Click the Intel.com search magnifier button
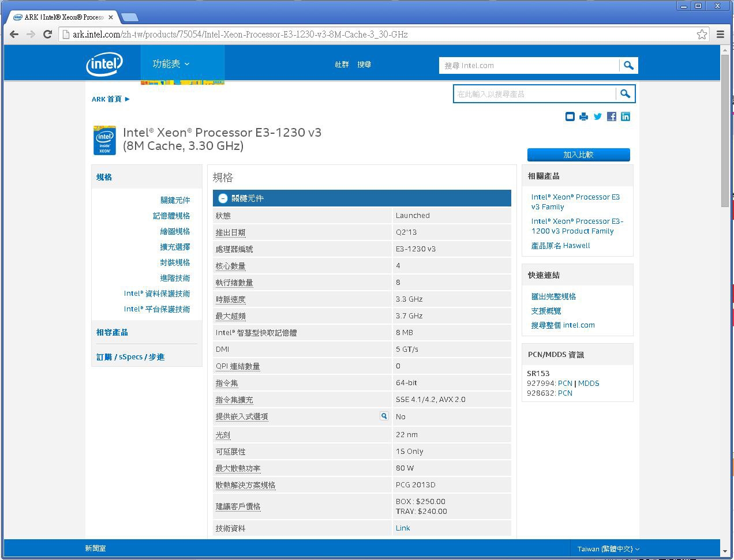Viewport: 734px width, 560px height. [x=628, y=66]
